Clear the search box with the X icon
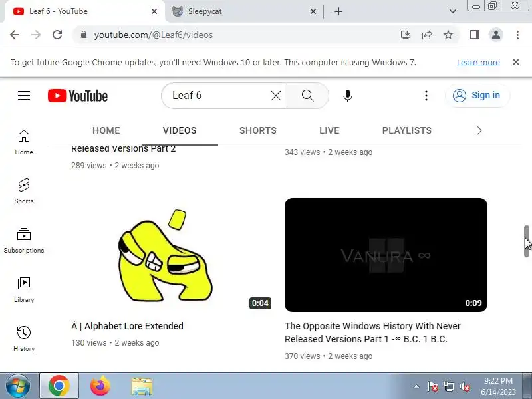Viewport: 532px width, 399px height. [276, 96]
